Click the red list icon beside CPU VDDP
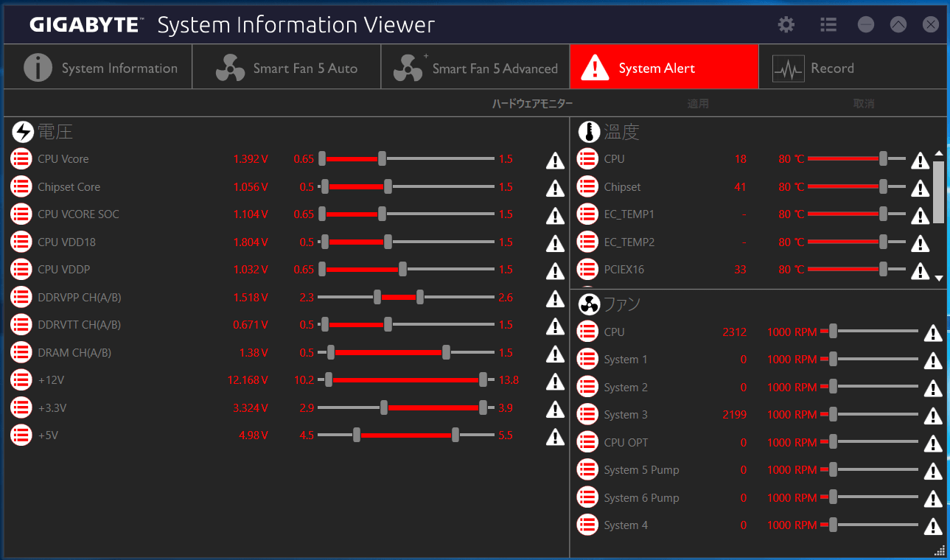This screenshot has height=560, width=950. click(x=21, y=270)
